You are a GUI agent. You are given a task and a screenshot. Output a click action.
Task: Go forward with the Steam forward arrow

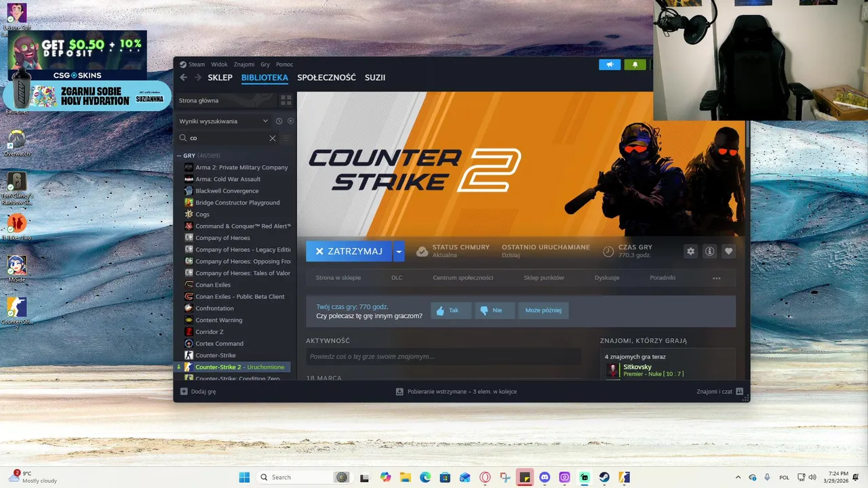[198, 77]
